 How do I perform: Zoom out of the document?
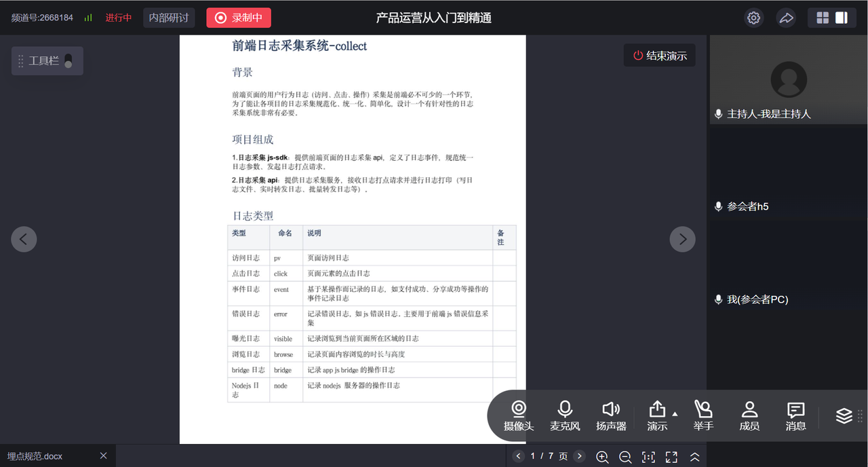coord(625,457)
